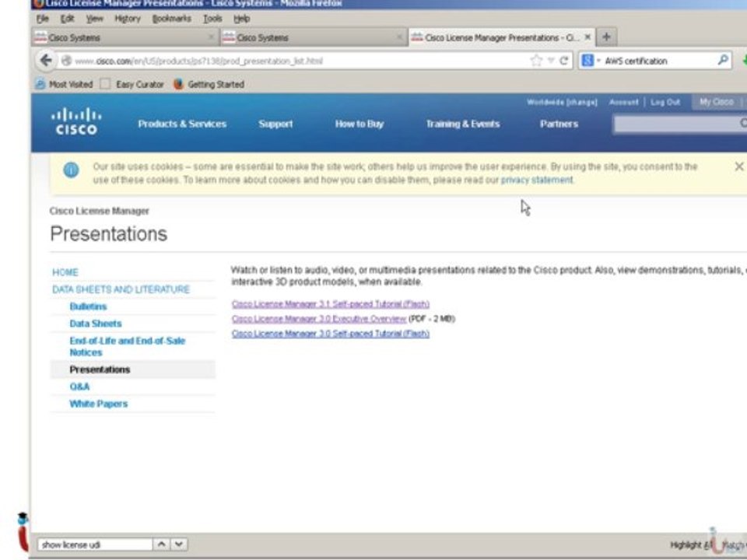Image resolution: width=747 pixels, height=560 pixels.
Task: Open the Partners navigation item
Action: [559, 124]
